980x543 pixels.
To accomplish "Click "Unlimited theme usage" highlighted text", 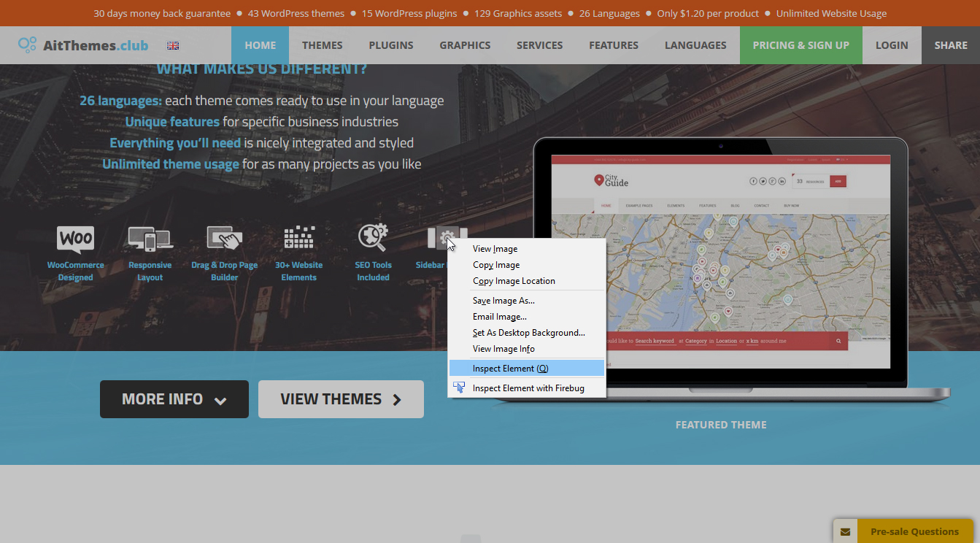I will tap(171, 164).
